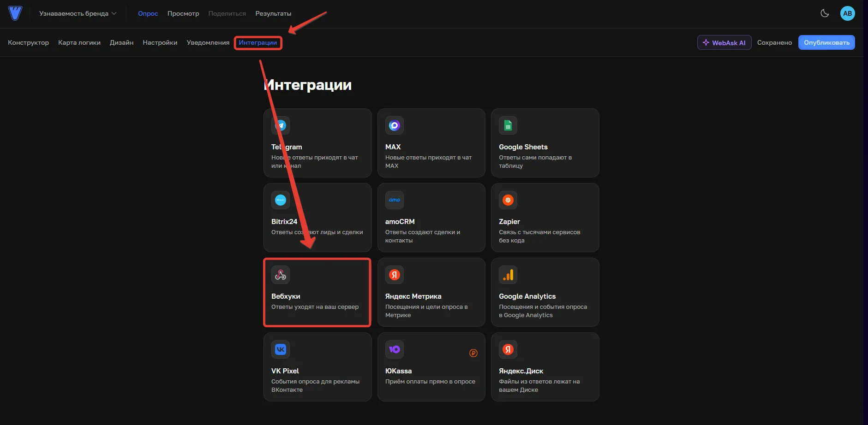Expand the Узнаваемость бренда survey dropdown
The width and height of the screenshot is (868, 425).
pyautogui.click(x=78, y=13)
